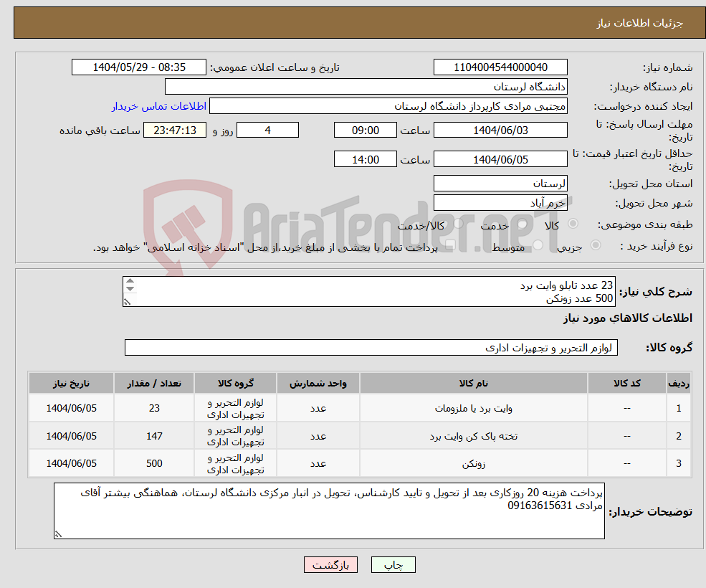The height and width of the screenshot is (588, 706).
Task: Select the جزیی purchase type radio
Action: click(595, 245)
